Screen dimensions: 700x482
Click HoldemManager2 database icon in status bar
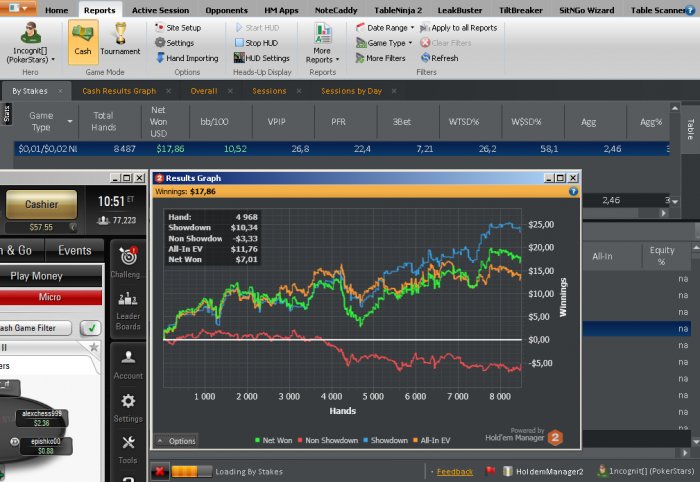(508, 471)
